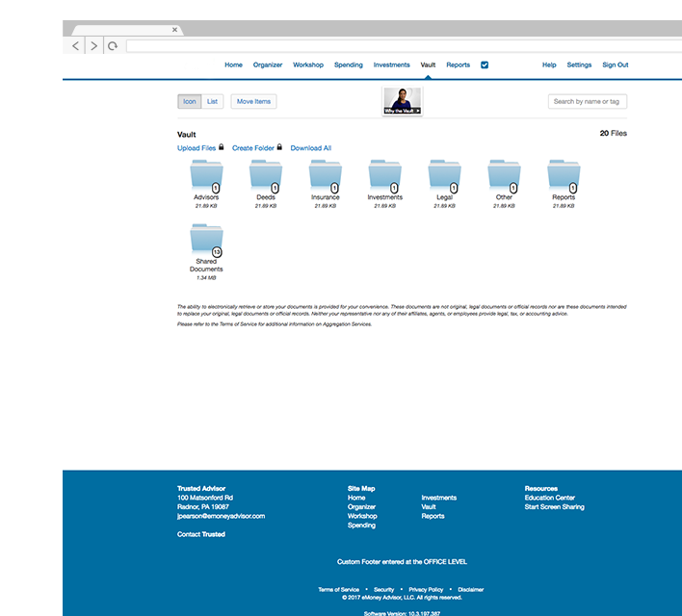Open the Reports folder icon

pos(564,176)
